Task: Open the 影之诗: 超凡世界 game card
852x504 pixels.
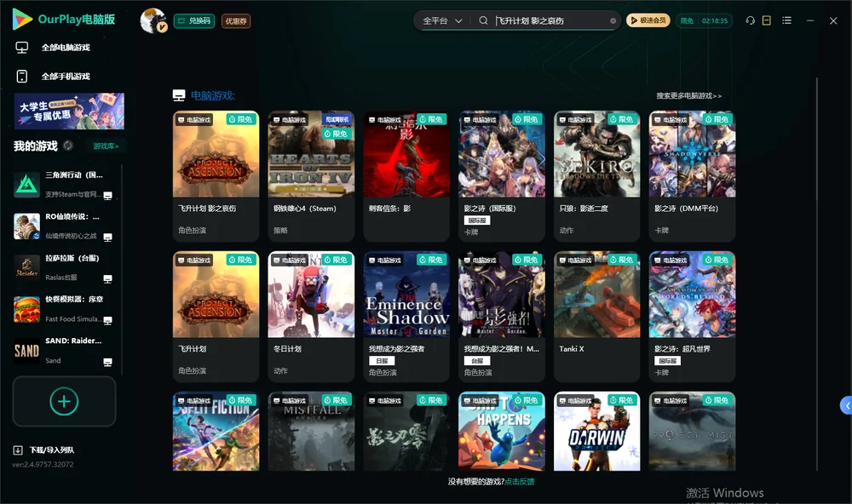Action: [692, 317]
